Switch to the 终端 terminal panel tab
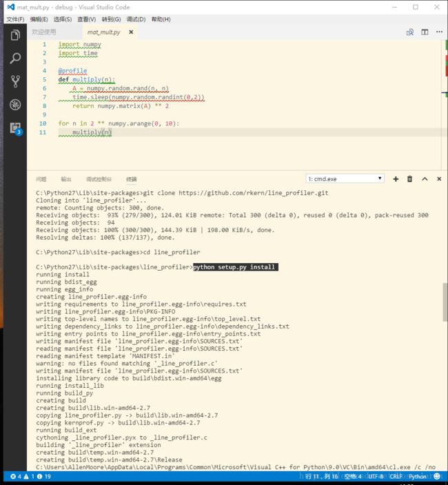 click(132, 179)
